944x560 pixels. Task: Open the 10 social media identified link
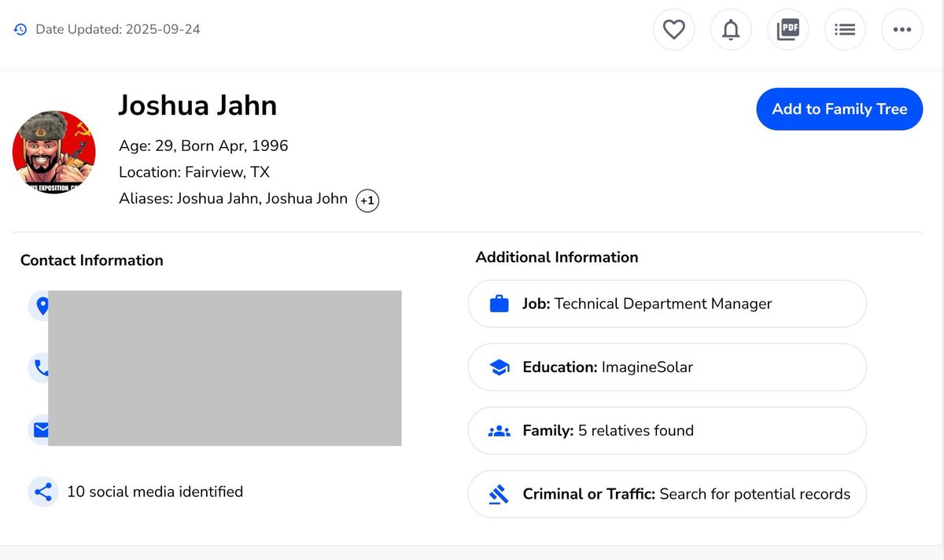(155, 492)
